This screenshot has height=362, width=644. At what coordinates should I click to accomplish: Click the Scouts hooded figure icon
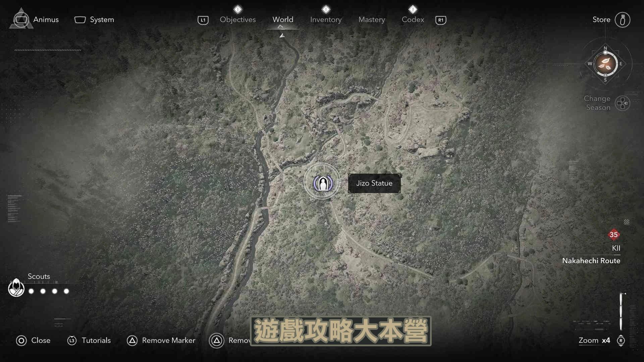coord(16,288)
